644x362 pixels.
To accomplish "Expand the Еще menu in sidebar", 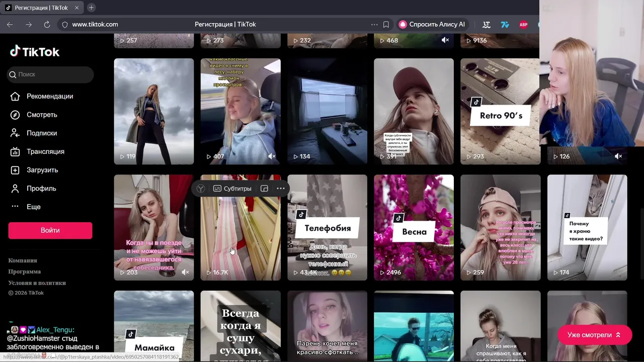I will [x=26, y=207].
